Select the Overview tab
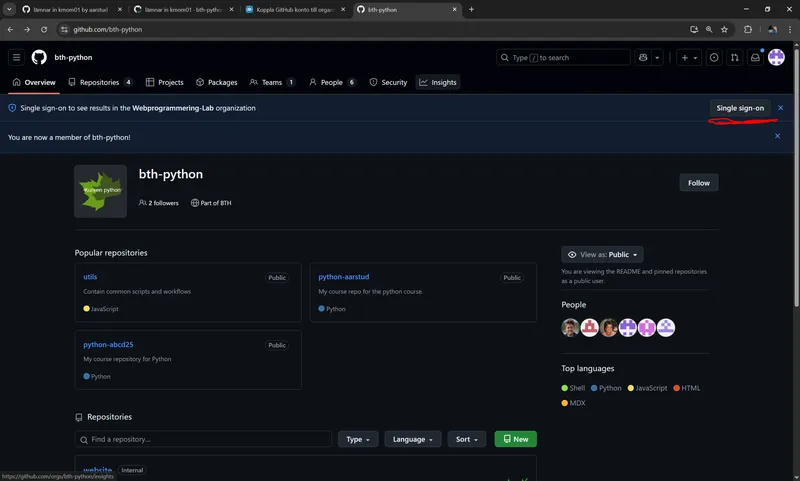The width and height of the screenshot is (800, 481). tap(34, 82)
